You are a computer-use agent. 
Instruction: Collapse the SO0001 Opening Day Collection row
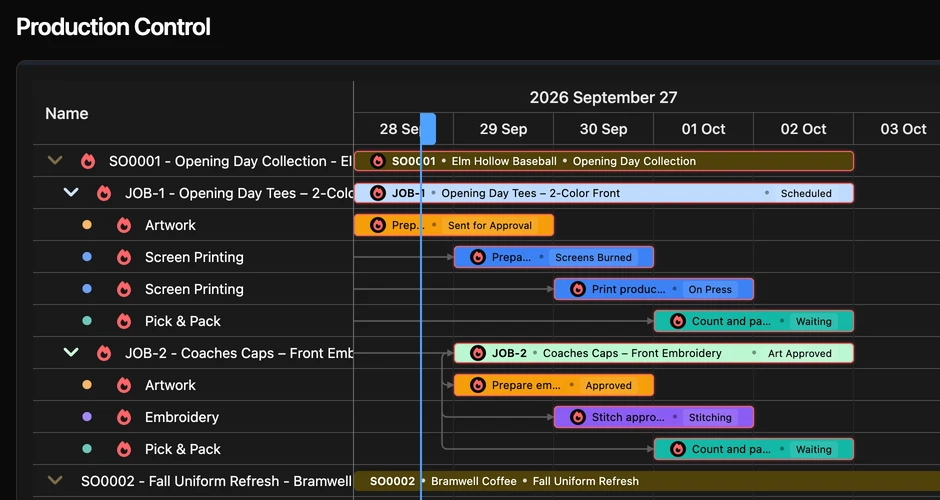[55, 161]
